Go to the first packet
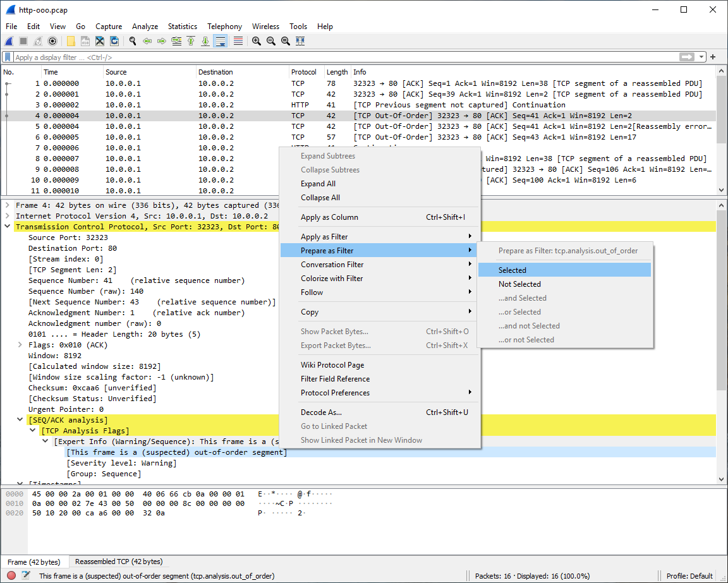The image size is (728, 583). tap(191, 40)
